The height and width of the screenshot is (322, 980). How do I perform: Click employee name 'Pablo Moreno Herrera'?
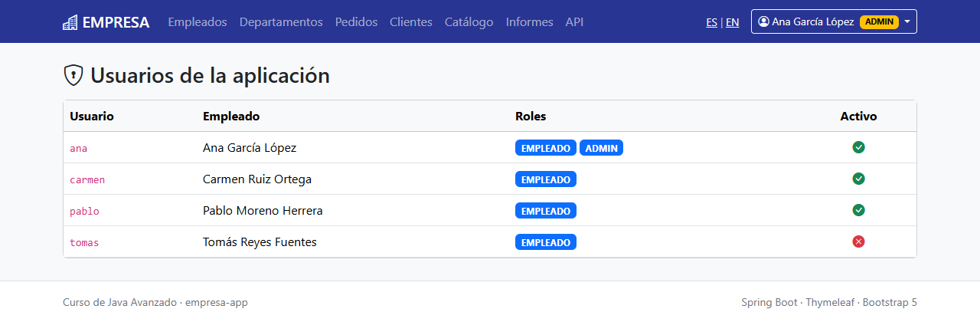263,211
